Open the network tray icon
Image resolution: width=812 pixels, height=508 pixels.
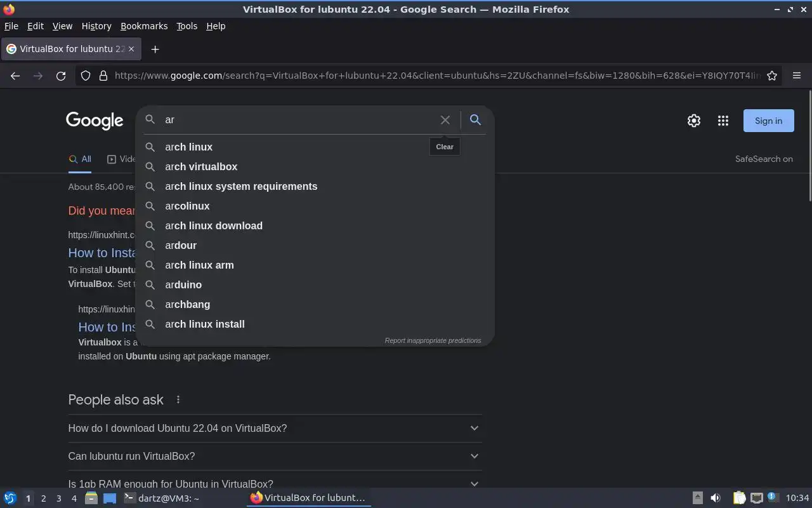pyautogui.click(x=756, y=498)
